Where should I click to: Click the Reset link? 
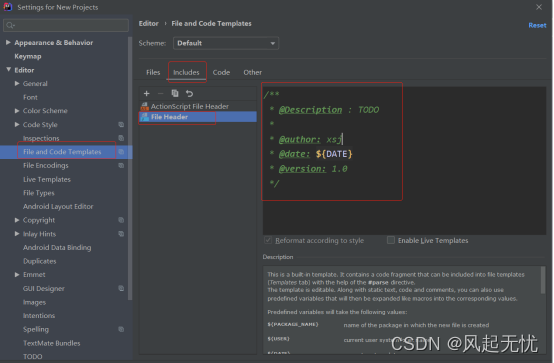coord(537,25)
